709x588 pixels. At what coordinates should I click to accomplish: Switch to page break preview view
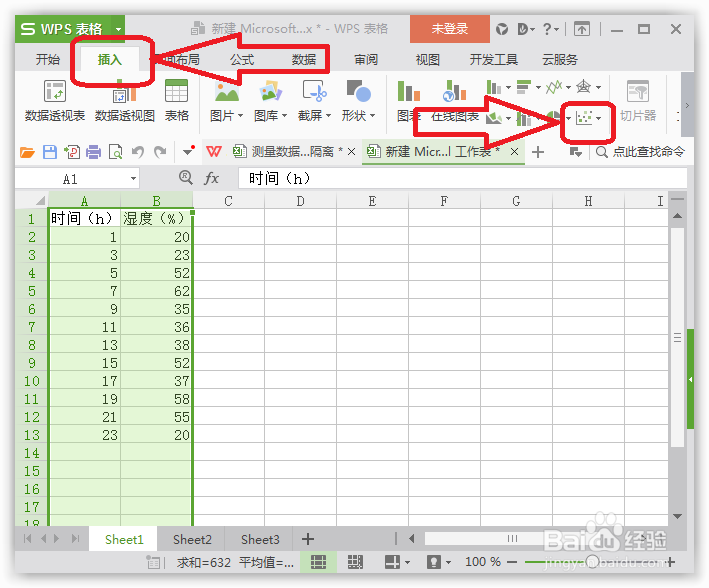[355, 562]
